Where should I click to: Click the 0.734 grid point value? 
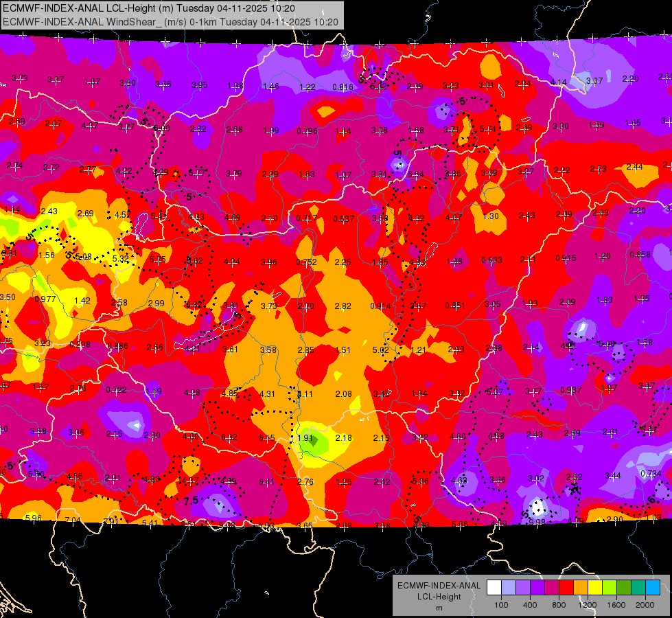[651, 474]
